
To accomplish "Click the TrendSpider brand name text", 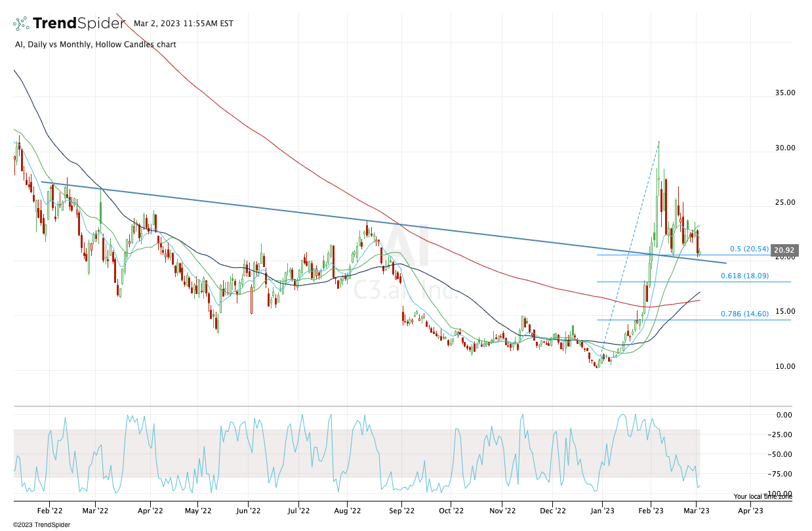I will coord(79,24).
